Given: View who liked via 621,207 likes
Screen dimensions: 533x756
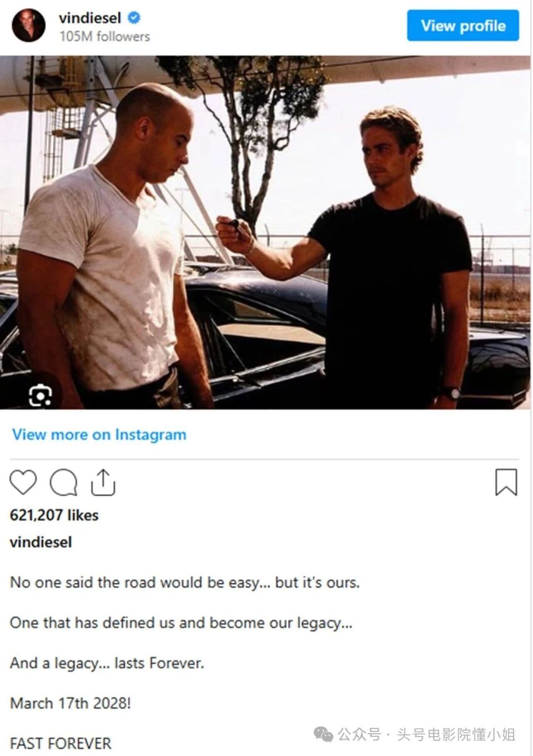Looking at the screenshot, I should point(54,515).
